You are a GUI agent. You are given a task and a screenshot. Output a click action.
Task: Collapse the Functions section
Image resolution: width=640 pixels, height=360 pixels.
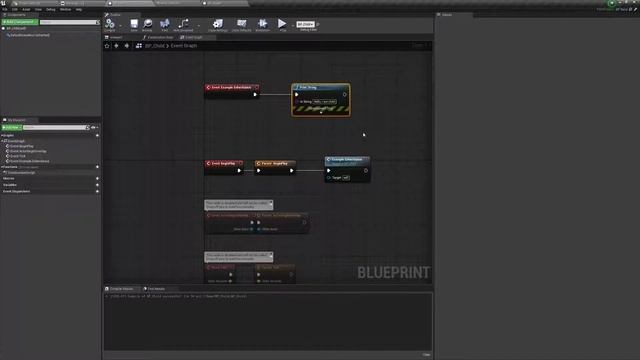pyautogui.click(x=2, y=167)
